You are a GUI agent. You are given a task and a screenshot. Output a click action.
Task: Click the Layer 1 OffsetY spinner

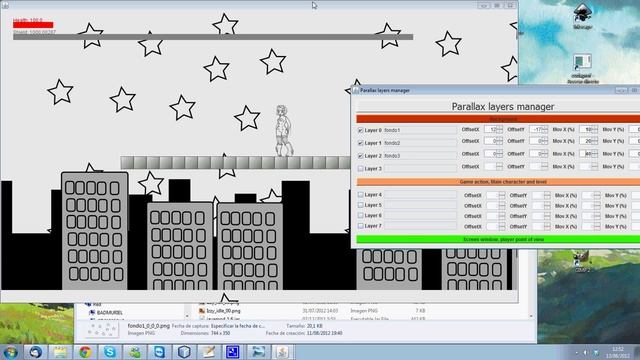click(538, 141)
